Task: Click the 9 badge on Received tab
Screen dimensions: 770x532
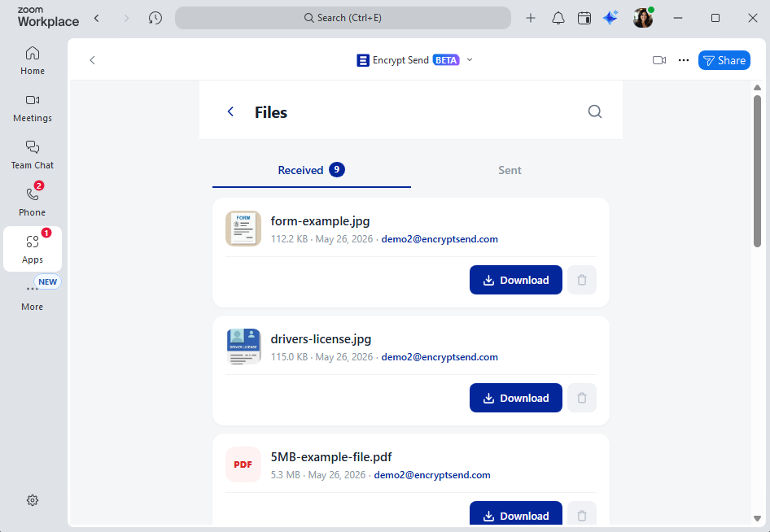Action: coord(336,169)
